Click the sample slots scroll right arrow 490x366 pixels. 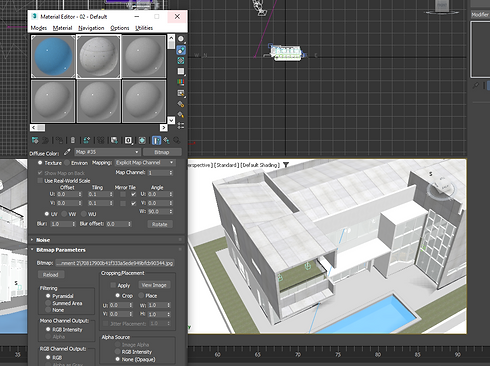(x=163, y=128)
